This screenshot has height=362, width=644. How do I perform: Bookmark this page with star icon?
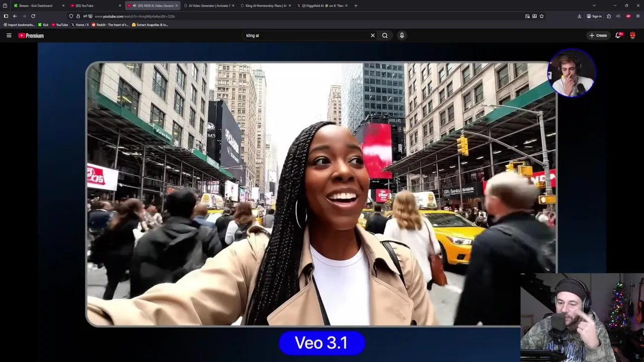pos(541,16)
